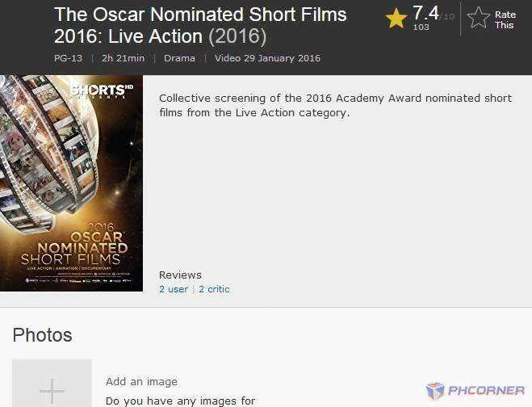Click the plus icon to add image

click(x=52, y=391)
